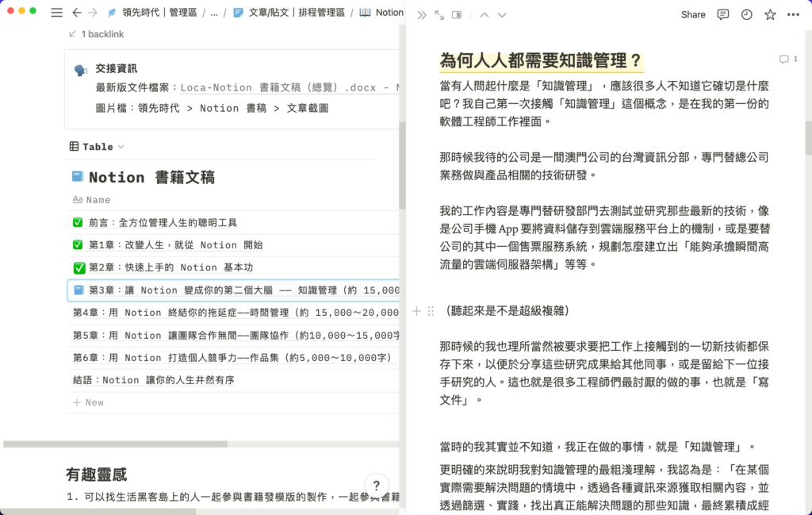
Task: Open 第1章：改變人生 row
Action: (175, 245)
